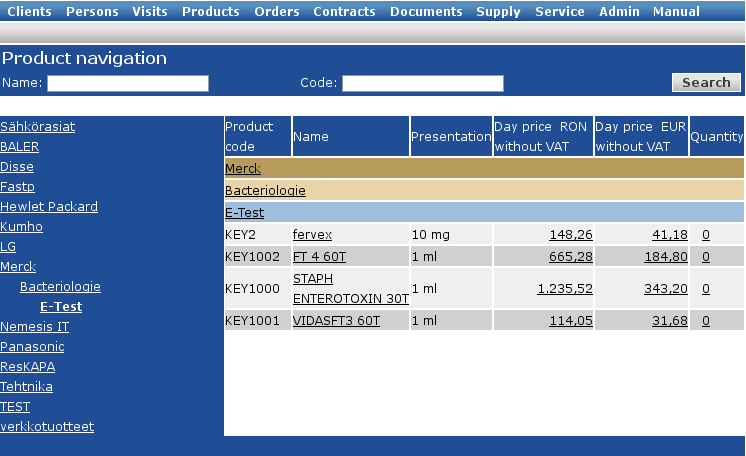
Task: Open Merck breadcrumb in table header
Action: (x=243, y=169)
